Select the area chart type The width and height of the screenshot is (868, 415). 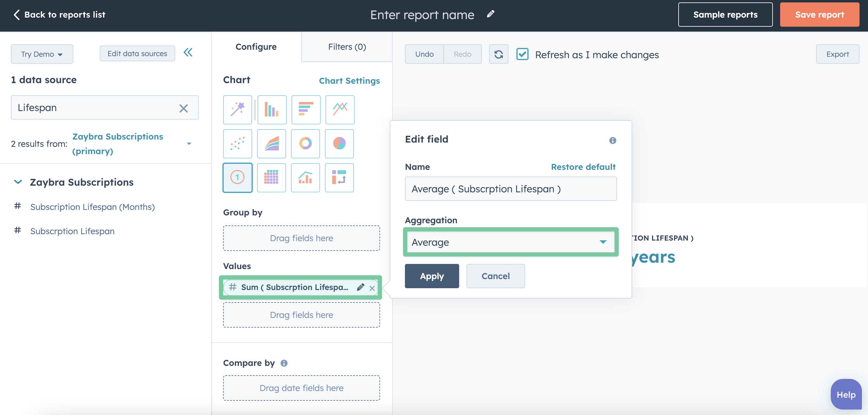(271, 143)
